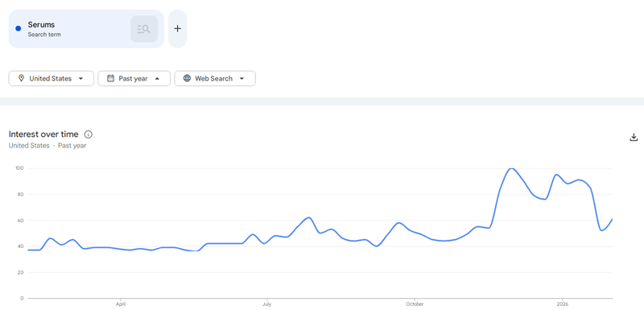Click the location pin icon

click(22, 78)
